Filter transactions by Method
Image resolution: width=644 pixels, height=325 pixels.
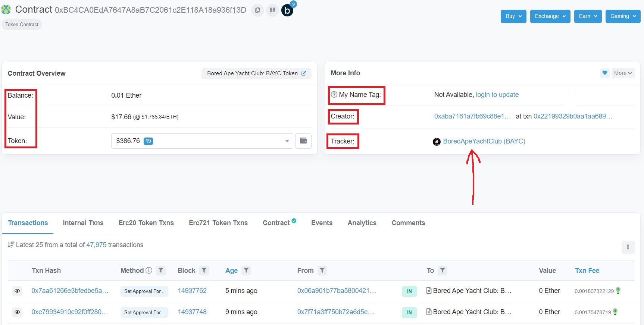[161, 271]
